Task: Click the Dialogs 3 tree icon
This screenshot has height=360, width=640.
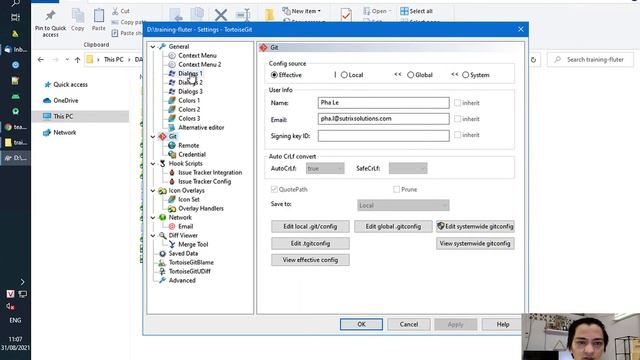Action: (x=172, y=91)
